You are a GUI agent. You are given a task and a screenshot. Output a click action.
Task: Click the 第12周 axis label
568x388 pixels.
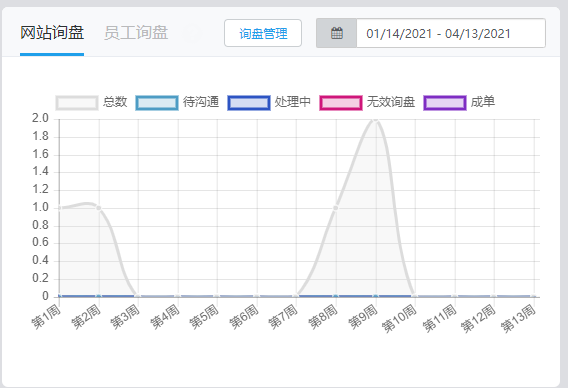coord(478,319)
